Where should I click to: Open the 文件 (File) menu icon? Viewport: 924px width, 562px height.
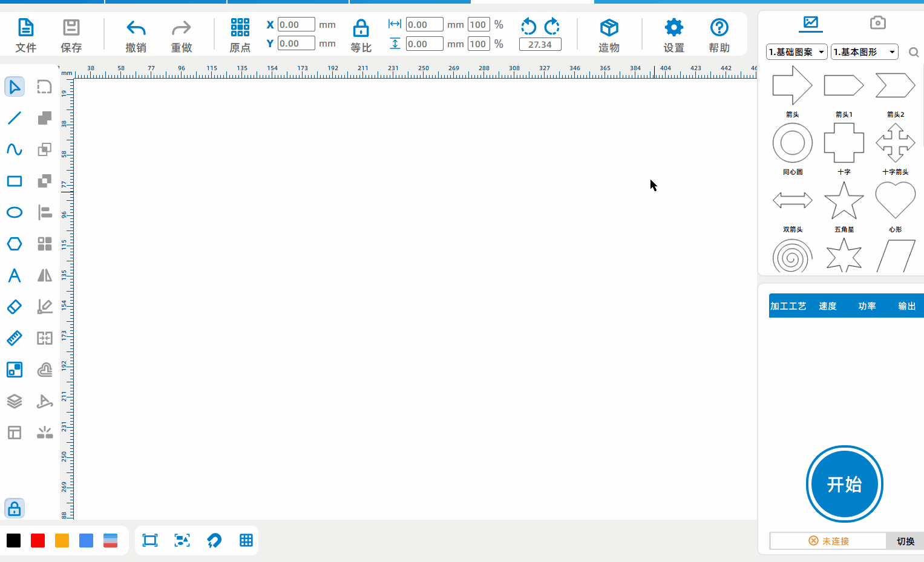[x=25, y=28]
